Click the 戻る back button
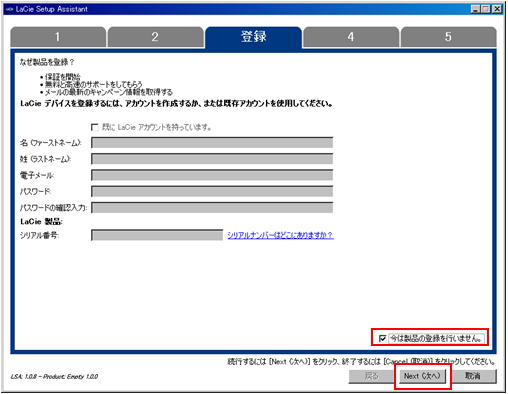This screenshot has height=394, width=508. [371, 376]
